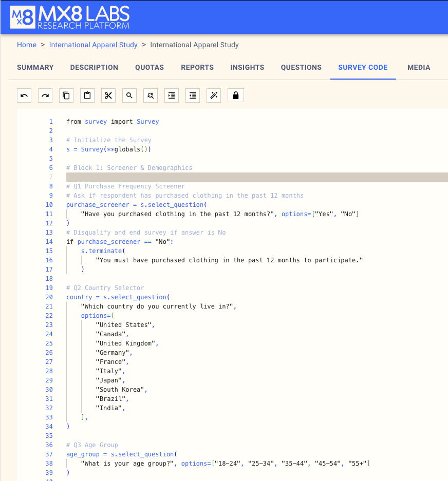Click the Home breadcrumb link
Image resolution: width=448 pixels, height=481 pixels.
27,45
